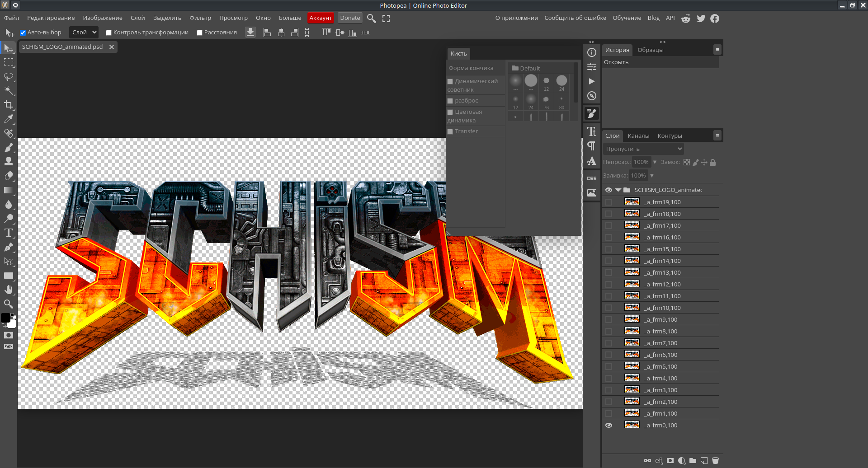Screen dimensions: 868x468
Task: Select the Clone Stamp tool
Action: [x=9, y=162]
